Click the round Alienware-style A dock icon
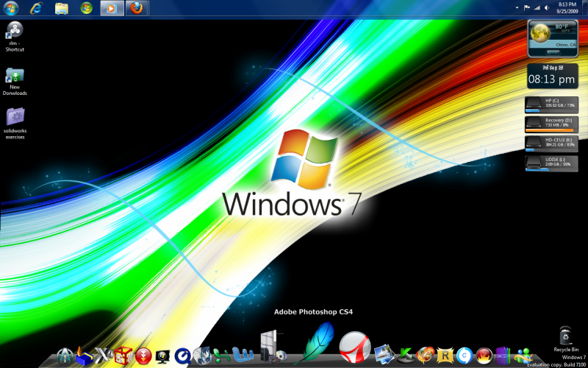 (65, 356)
